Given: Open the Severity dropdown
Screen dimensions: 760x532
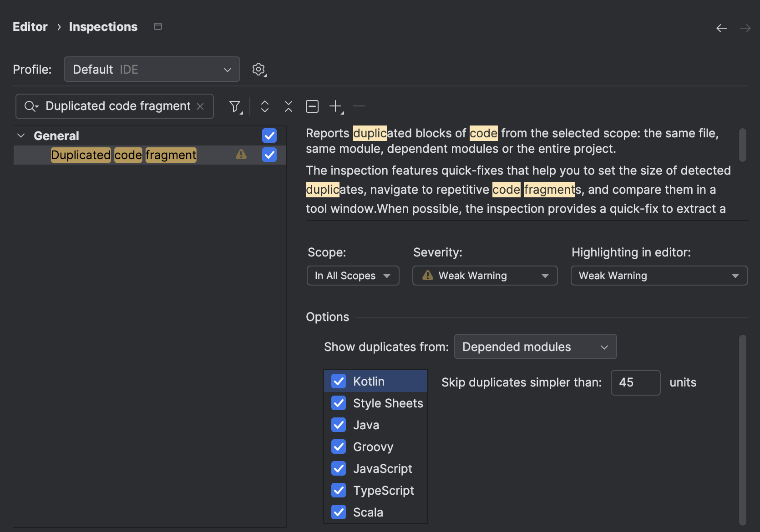Looking at the screenshot, I should point(484,276).
